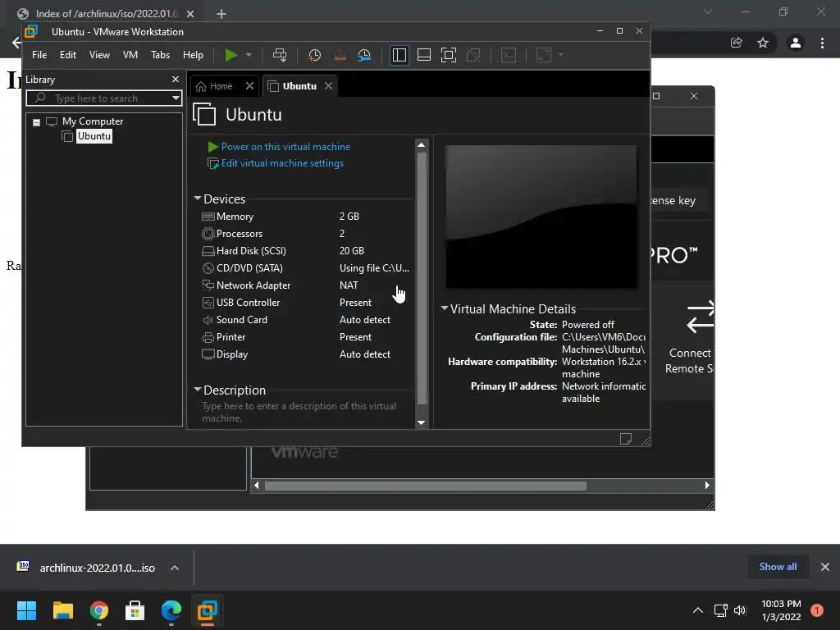Click the Processors device icon

coord(208,234)
